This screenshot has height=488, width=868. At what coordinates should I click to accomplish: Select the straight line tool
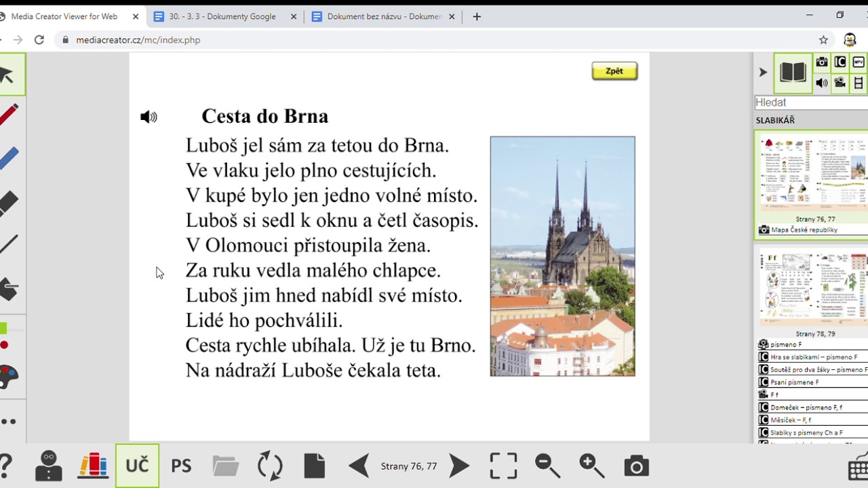click(x=8, y=245)
